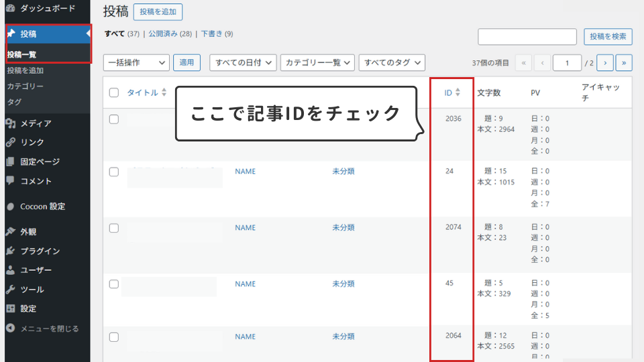This screenshot has height=362, width=644.
Task: Click 未分類 category in ID 2064 row
Action: click(x=343, y=336)
